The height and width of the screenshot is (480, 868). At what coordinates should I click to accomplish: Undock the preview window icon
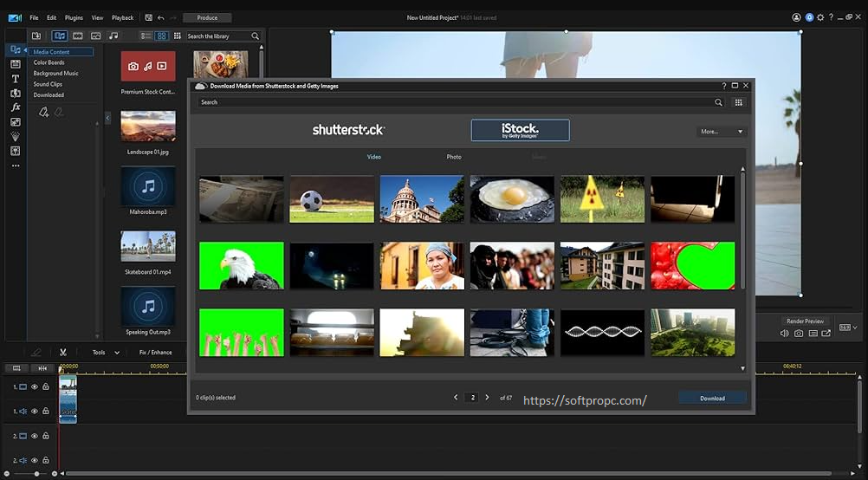point(826,334)
